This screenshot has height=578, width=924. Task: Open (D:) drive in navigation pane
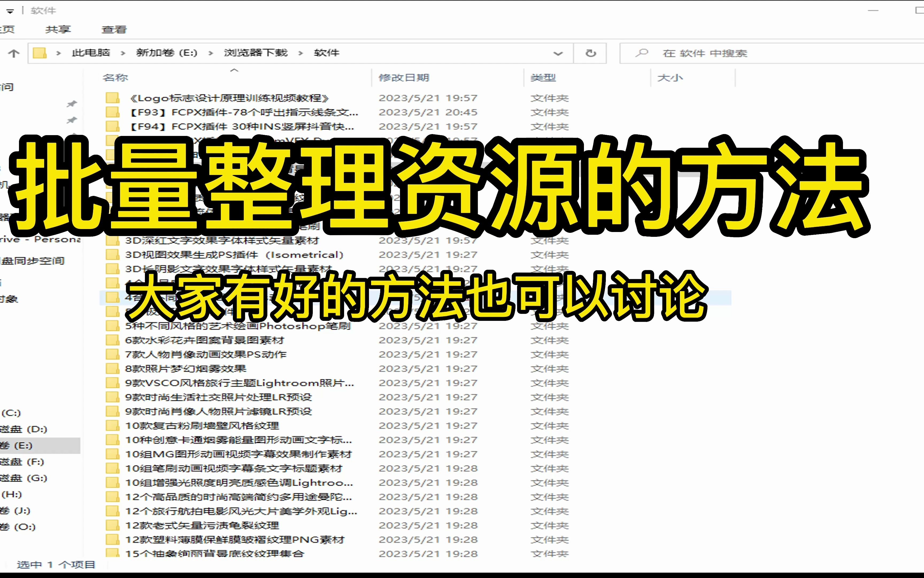[23, 429]
